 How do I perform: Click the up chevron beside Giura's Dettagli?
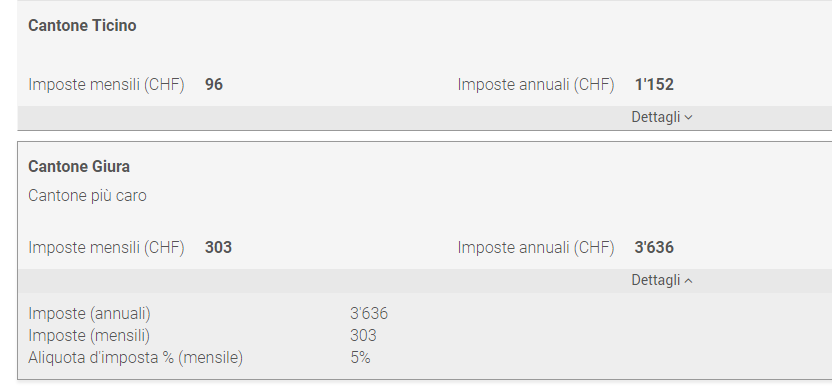(688, 281)
